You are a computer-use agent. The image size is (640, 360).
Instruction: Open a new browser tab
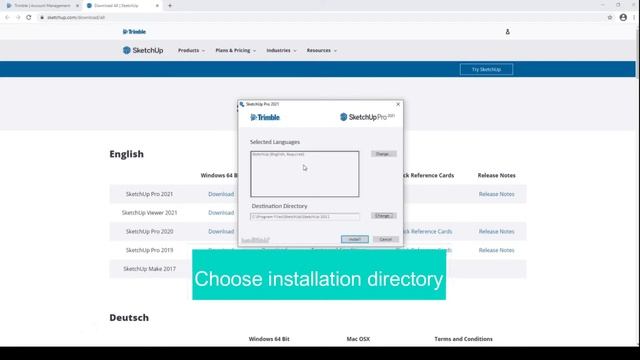(x=170, y=6)
